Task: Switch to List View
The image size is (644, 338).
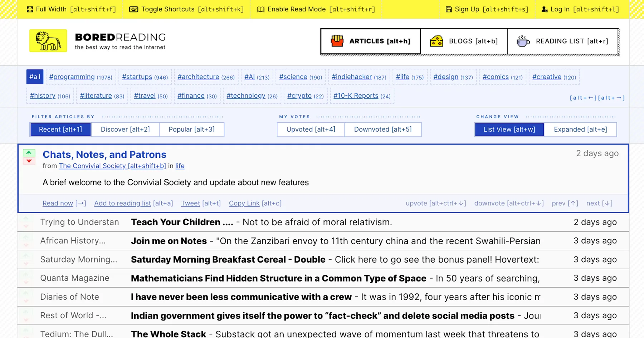Action: pyautogui.click(x=509, y=129)
